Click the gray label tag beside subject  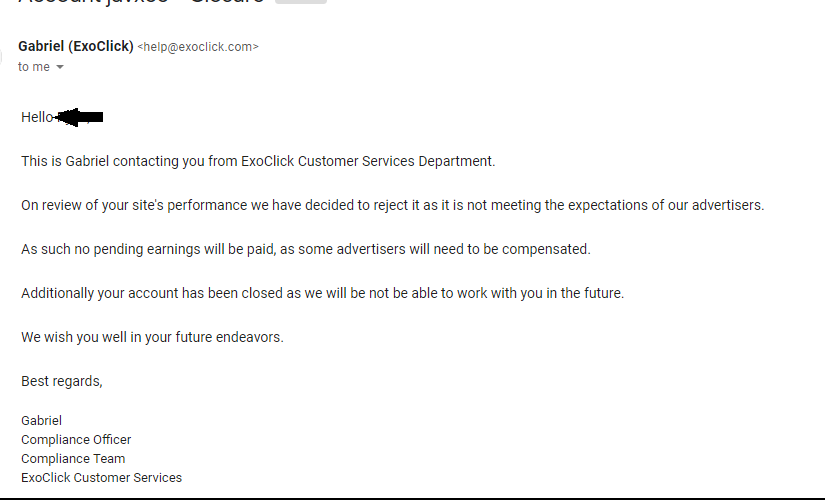pos(300,3)
